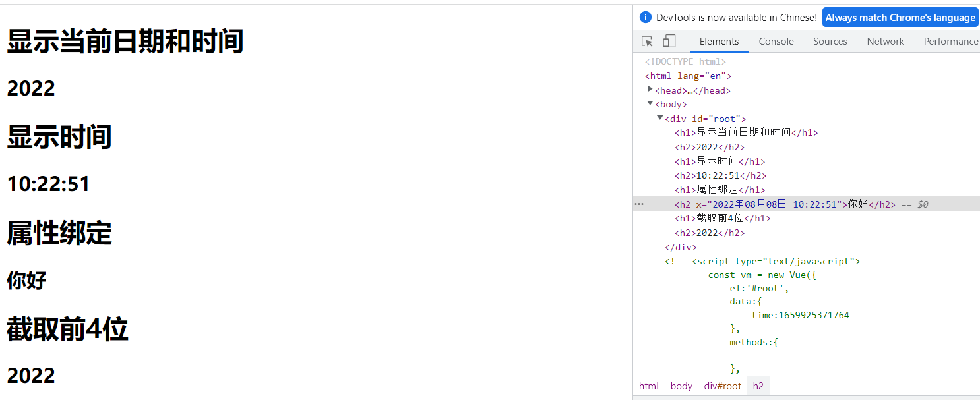Click Always match Chrome's language button

pyautogui.click(x=900, y=18)
